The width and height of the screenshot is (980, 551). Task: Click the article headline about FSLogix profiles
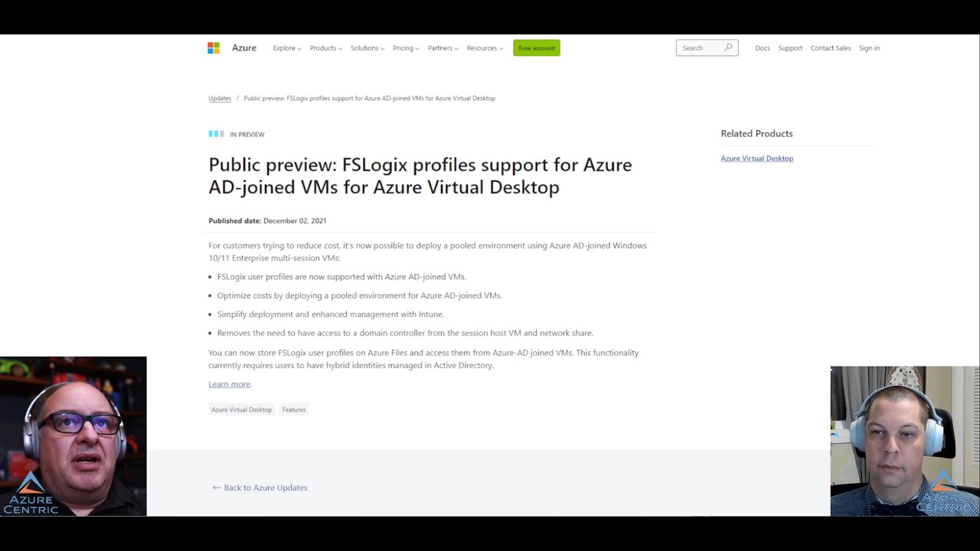420,176
